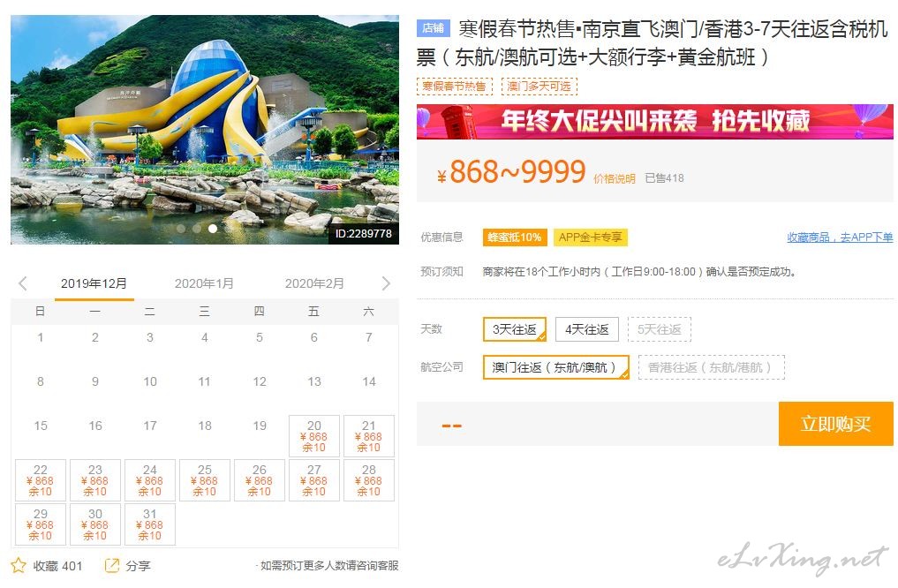Viewport: 898px width, 588px height.
Task: Switch calendar to 2020年1月 tab
Action: (x=204, y=283)
